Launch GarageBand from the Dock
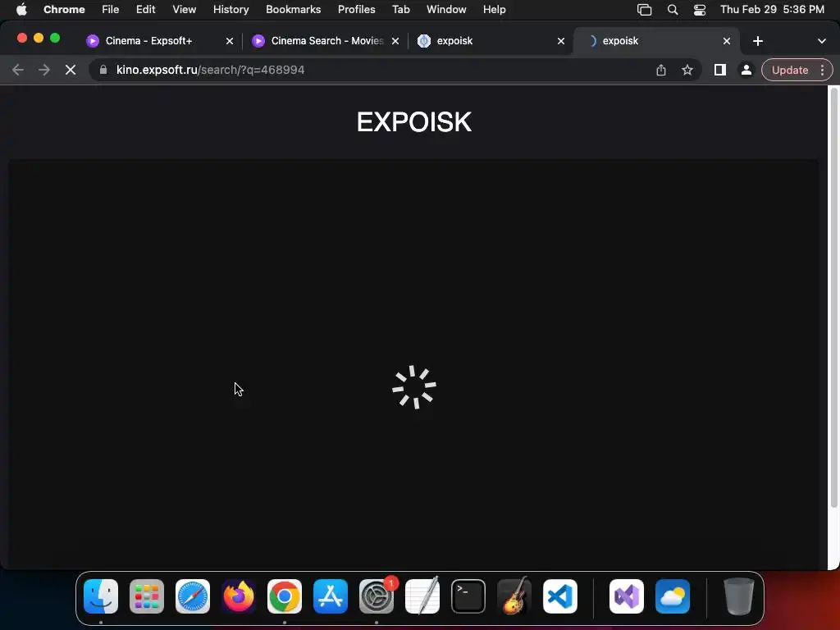Screen dimensions: 840x630 coord(514,596)
